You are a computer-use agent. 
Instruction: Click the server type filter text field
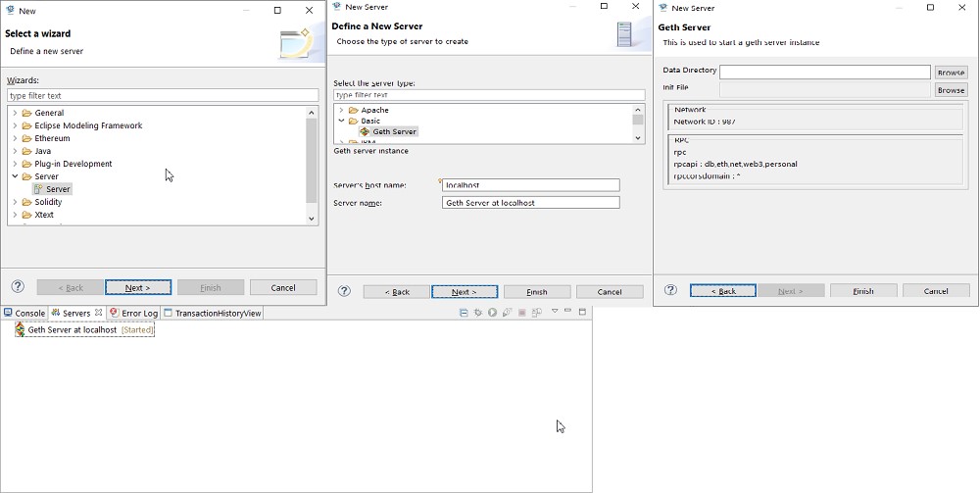pos(489,95)
